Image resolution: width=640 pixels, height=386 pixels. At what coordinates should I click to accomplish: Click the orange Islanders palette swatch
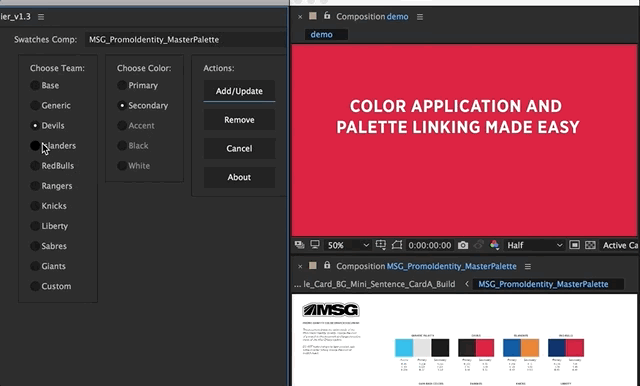pyautogui.click(x=530, y=348)
